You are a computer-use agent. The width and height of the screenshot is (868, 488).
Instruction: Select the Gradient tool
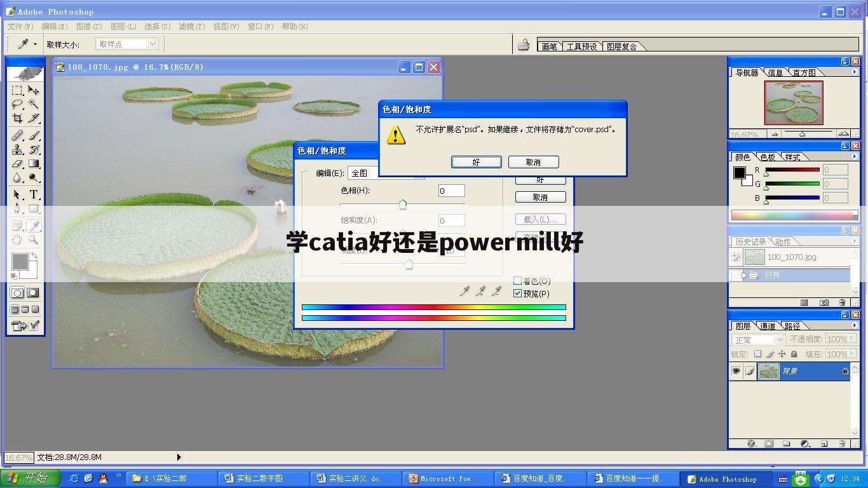(34, 163)
